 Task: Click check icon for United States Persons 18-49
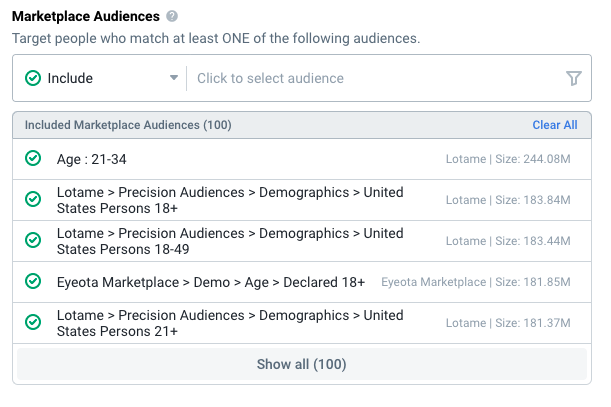coord(33,241)
